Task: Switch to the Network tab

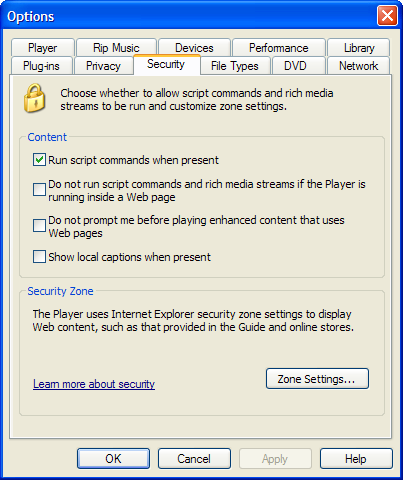Action: [359, 66]
